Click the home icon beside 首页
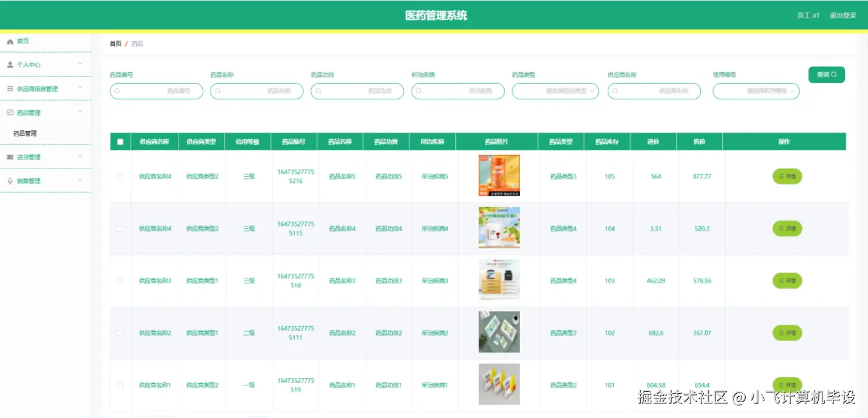This screenshot has height=418, width=868. click(x=9, y=41)
